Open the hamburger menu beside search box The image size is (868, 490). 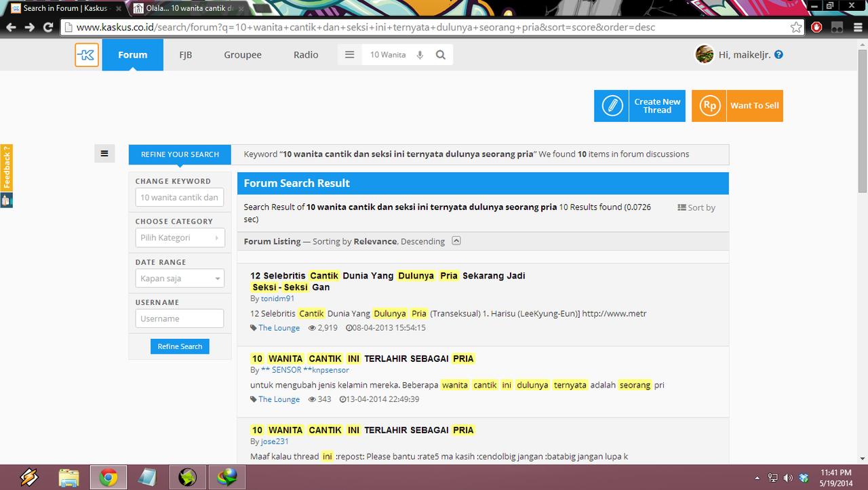350,55
